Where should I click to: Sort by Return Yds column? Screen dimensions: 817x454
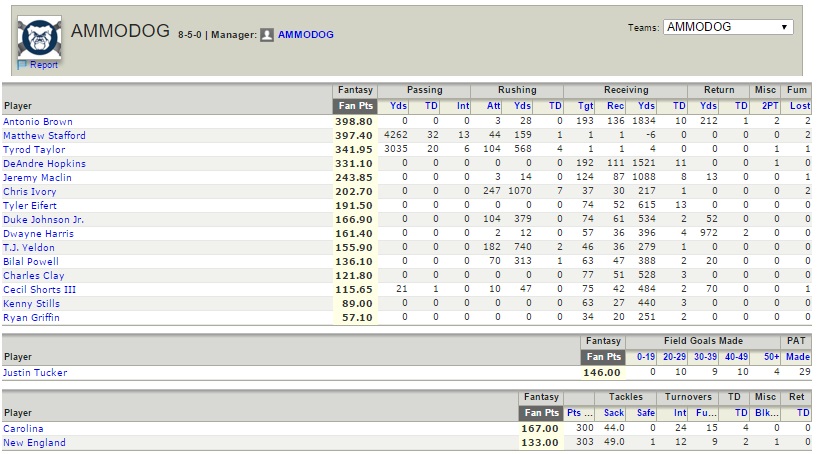[708, 106]
